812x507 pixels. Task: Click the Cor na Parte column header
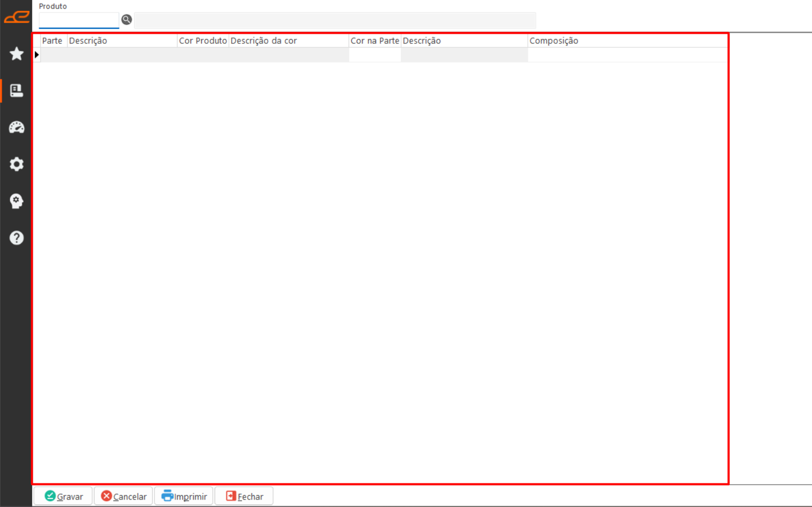[x=374, y=41]
